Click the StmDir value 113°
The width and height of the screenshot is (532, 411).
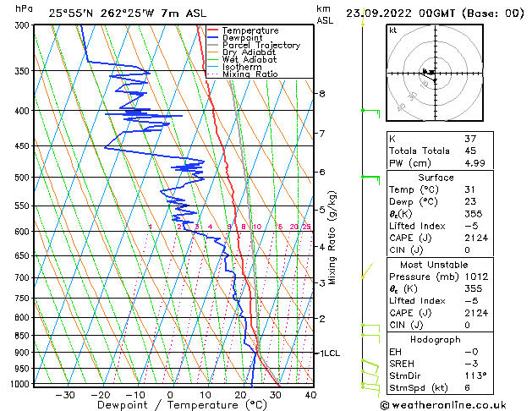(475, 376)
